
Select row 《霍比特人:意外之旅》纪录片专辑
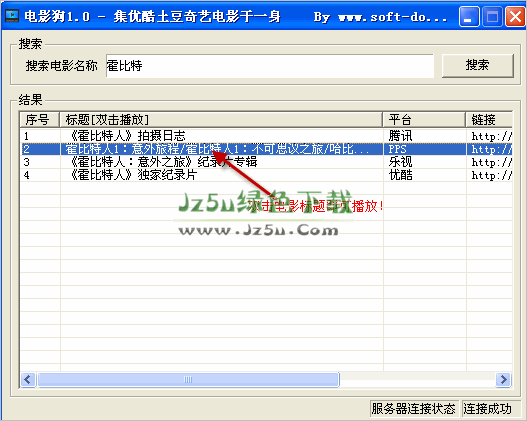click(x=266, y=162)
